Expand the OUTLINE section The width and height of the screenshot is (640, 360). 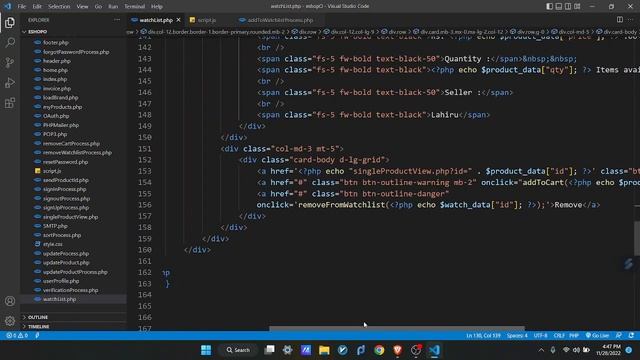[73, 317]
